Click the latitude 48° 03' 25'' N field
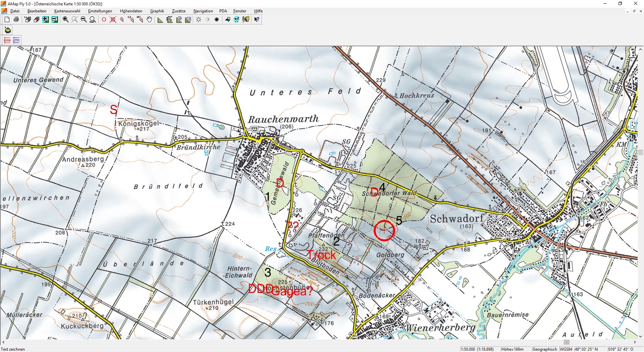Viewport: 644px width, 352px height. coord(590,349)
